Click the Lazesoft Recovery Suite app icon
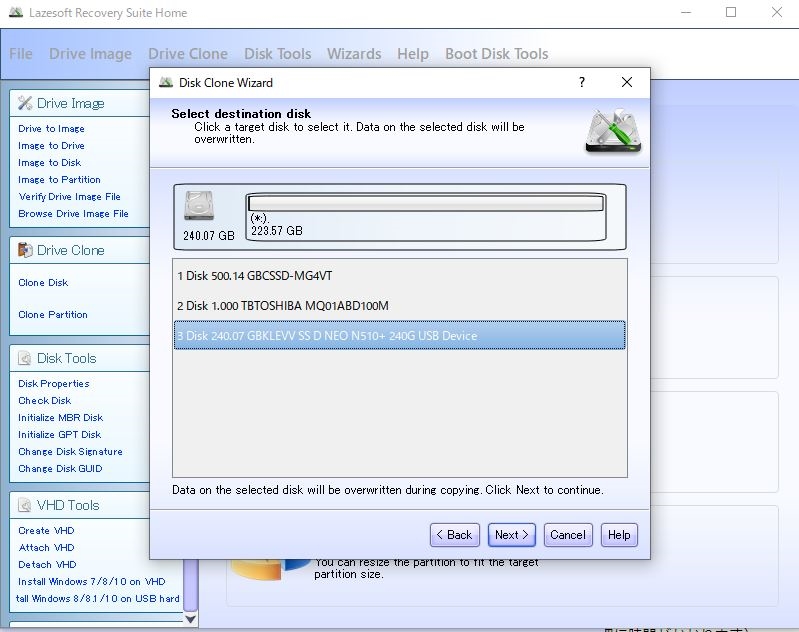 [16, 13]
